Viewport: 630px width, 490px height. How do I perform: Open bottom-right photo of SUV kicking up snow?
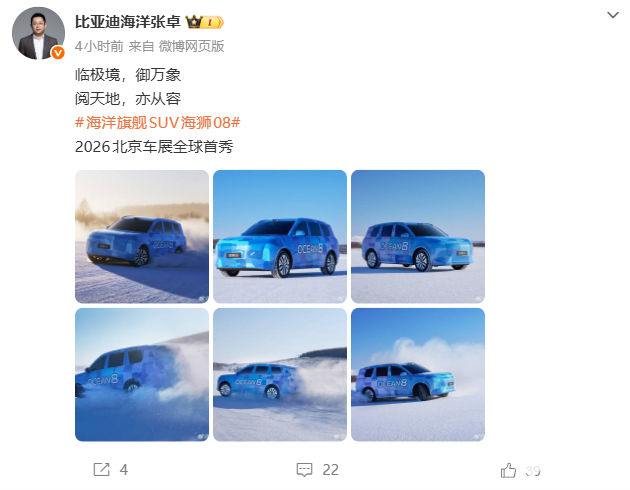(418, 375)
